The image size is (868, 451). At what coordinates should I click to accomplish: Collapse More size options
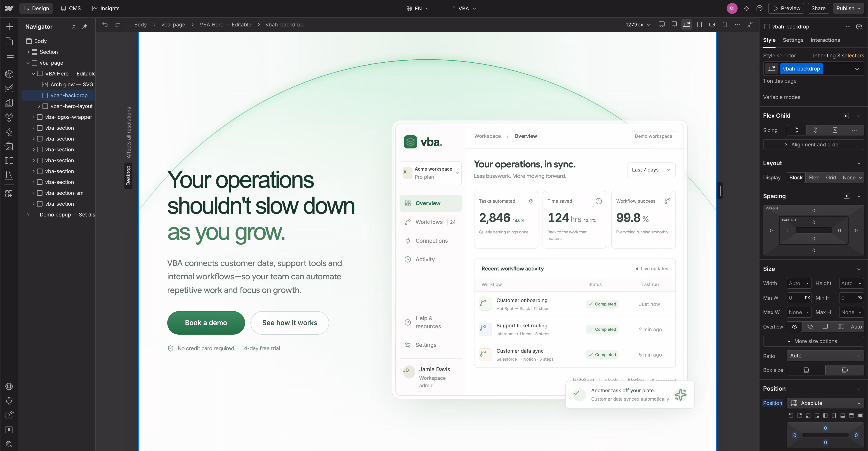814,341
